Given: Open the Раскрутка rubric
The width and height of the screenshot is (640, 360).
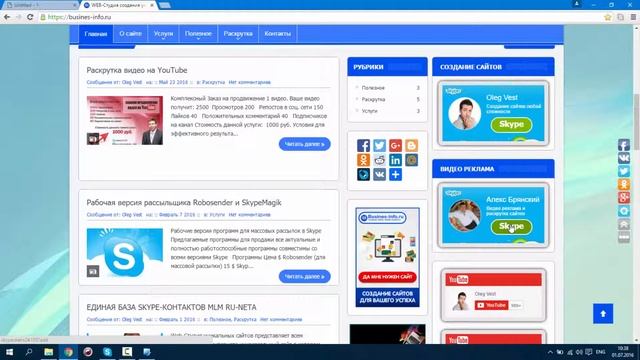Looking at the screenshot, I should [x=373, y=99].
